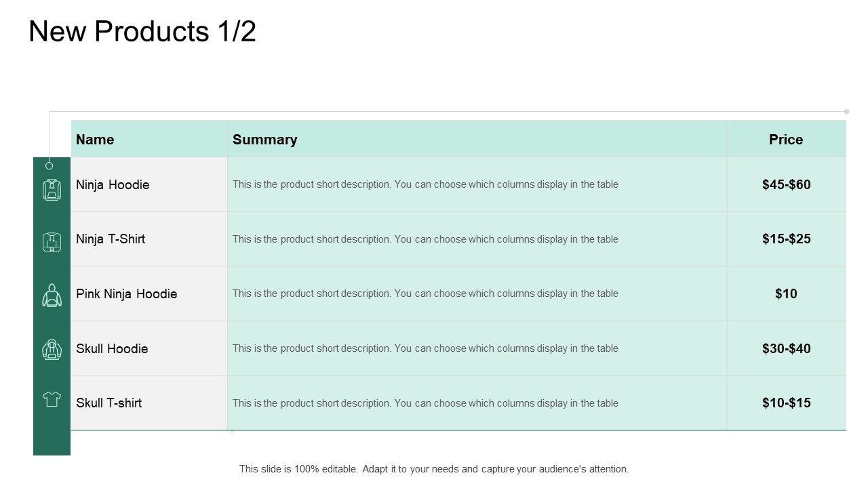The image size is (868, 488).
Task: Click the Ninja Hoodie summary description text
Action: 425,184
